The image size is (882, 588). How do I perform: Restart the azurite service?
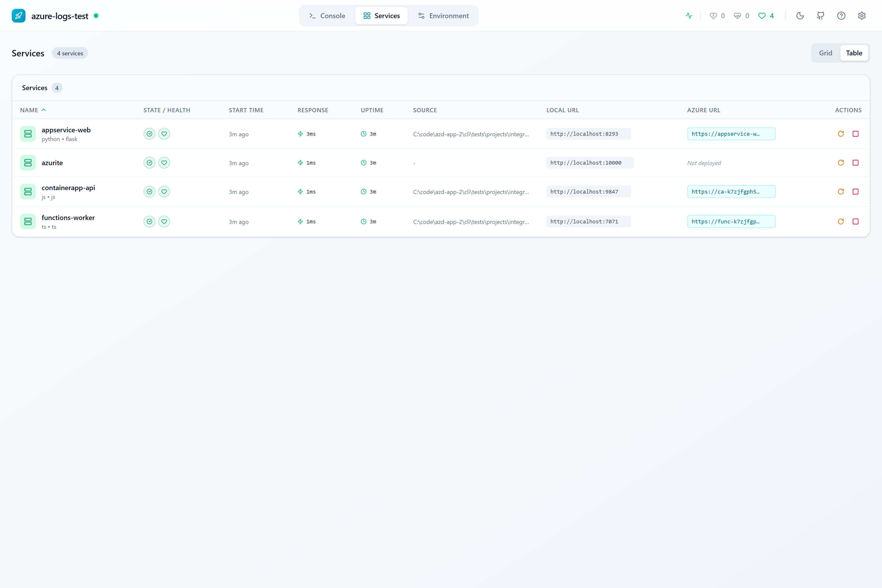coord(841,163)
